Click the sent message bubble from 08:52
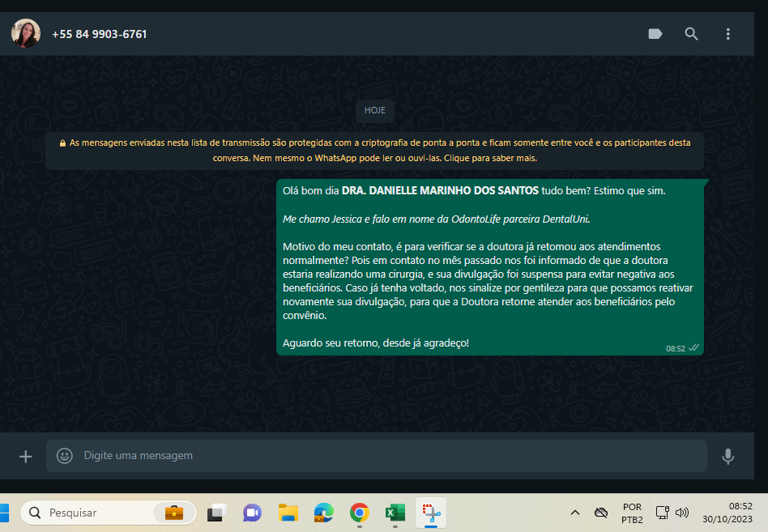 pos(490,267)
